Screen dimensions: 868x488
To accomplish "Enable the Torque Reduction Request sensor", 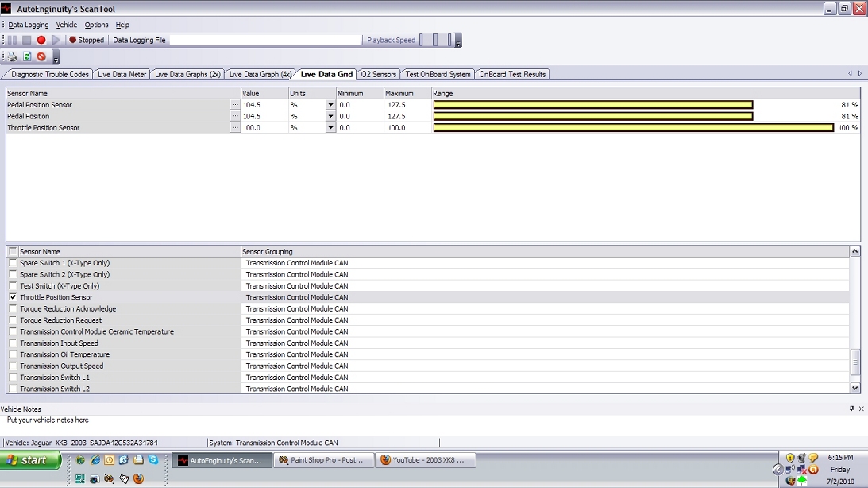I will (x=13, y=320).
